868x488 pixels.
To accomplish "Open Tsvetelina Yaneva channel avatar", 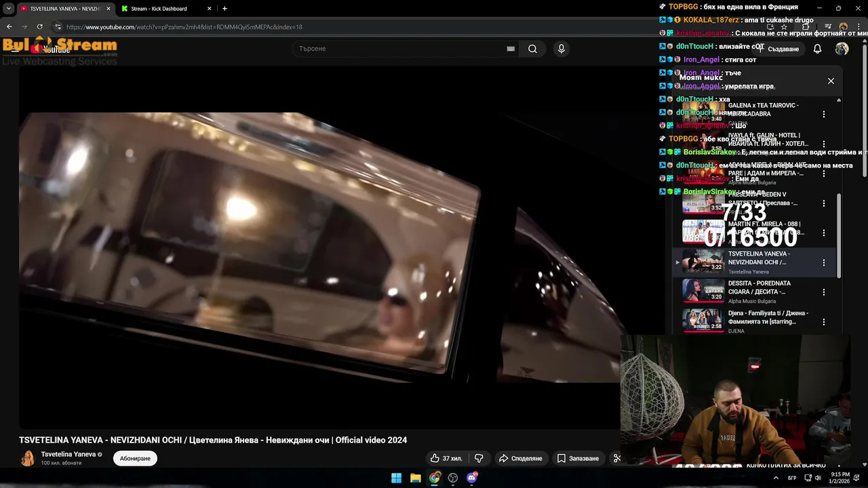I will coord(28,458).
